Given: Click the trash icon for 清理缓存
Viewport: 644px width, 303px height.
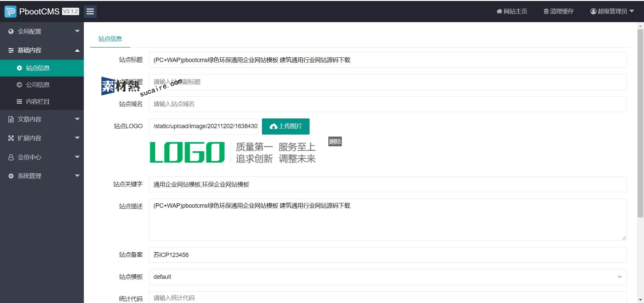Looking at the screenshot, I should pyautogui.click(x=546, y=11).
